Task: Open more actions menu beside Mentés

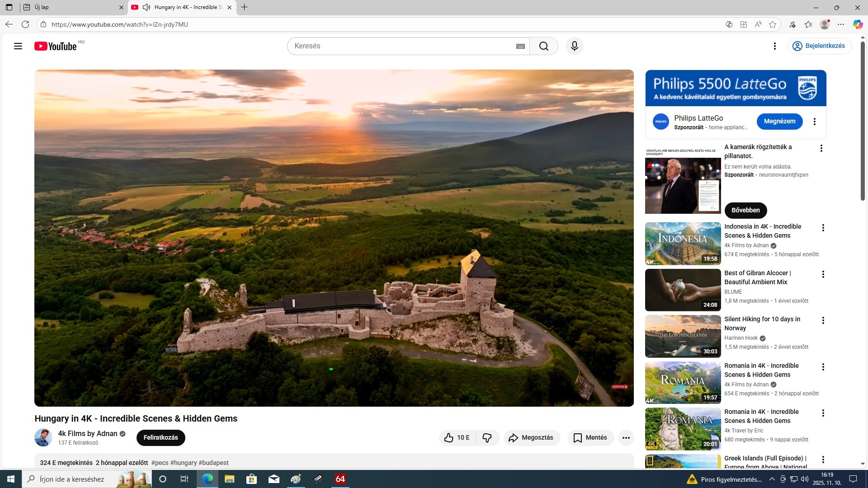Action: click(626, 437)
